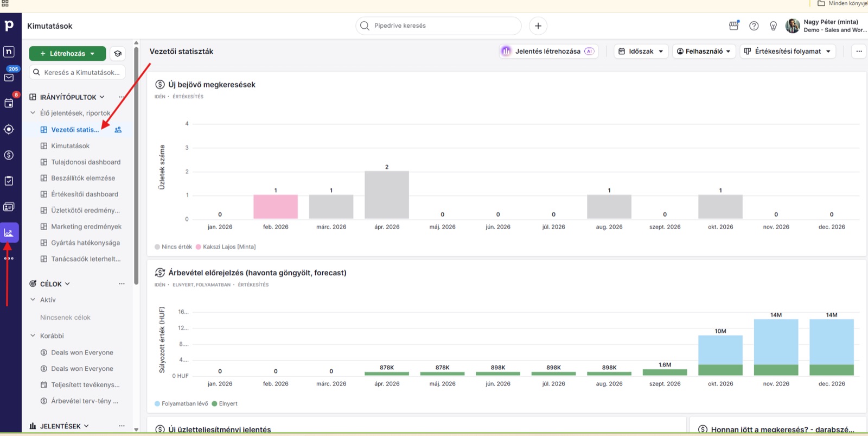This screenshot has height=436, width=868.
Task: Open the Pipedrive logo home
Action: coord(9,26)
